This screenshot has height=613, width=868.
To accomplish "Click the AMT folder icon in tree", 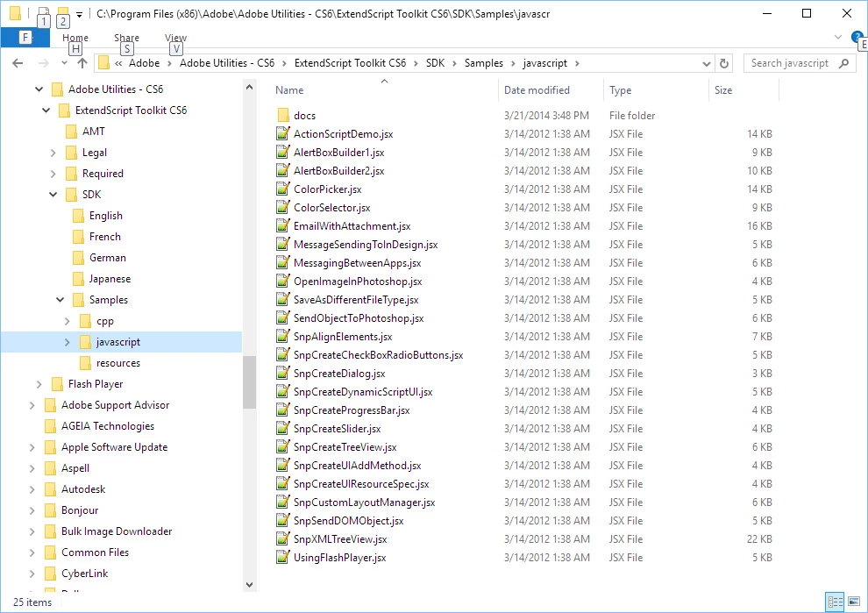I will pyautogui.click(x=71, y=132).
